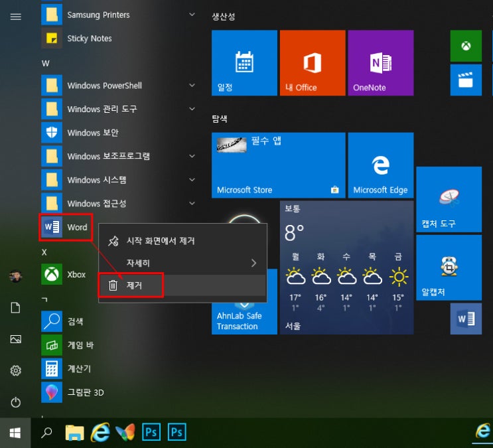Open File Explorer from taskbar
Image resolution: width=493 pixels, height=448 pixels.
click(74, 432)
